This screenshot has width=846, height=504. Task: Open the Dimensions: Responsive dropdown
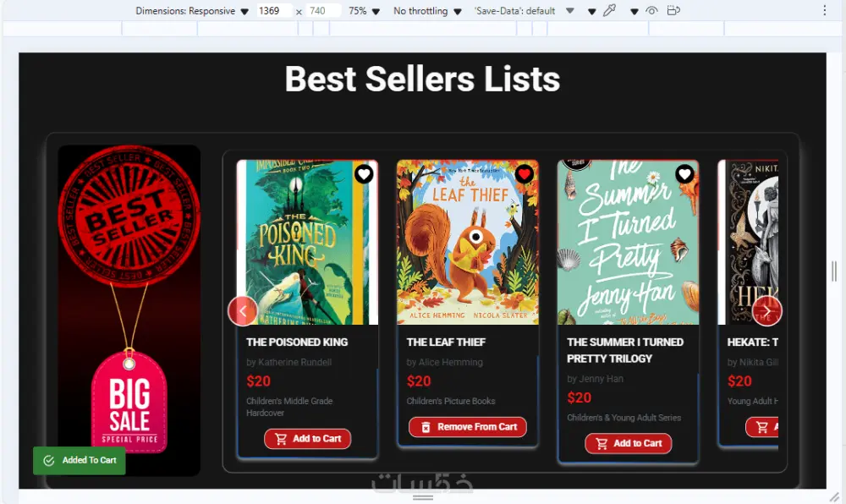[x=192, y=11]
